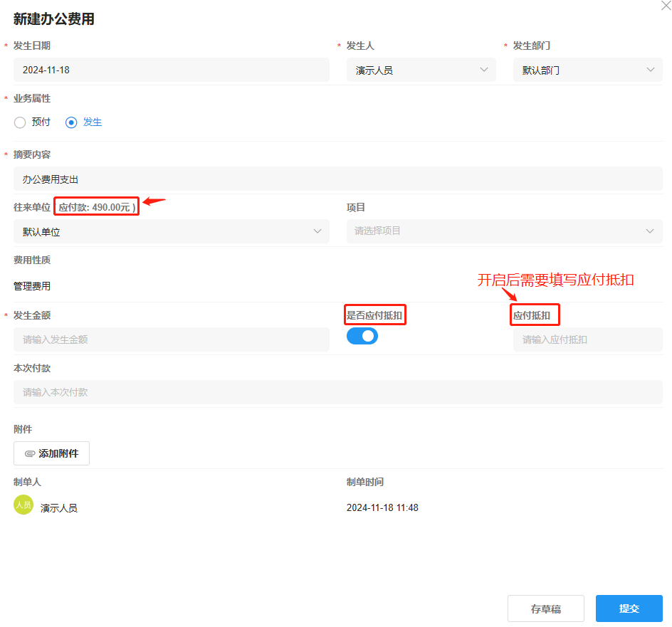Open the 发生部门 dropdown
672x627 pixels.
[x=587, y=70]
